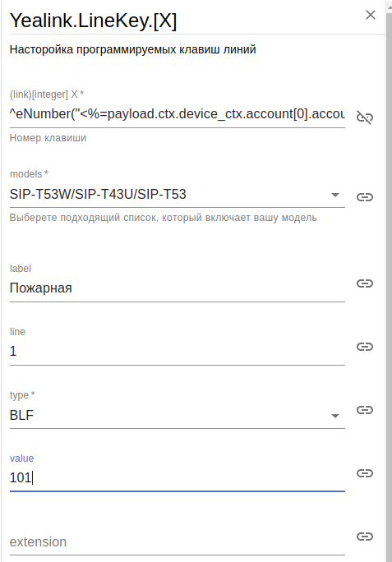Click hint text Номер клавиши
The width and height of the screenshot is (392, 562).
pos(48,138)
